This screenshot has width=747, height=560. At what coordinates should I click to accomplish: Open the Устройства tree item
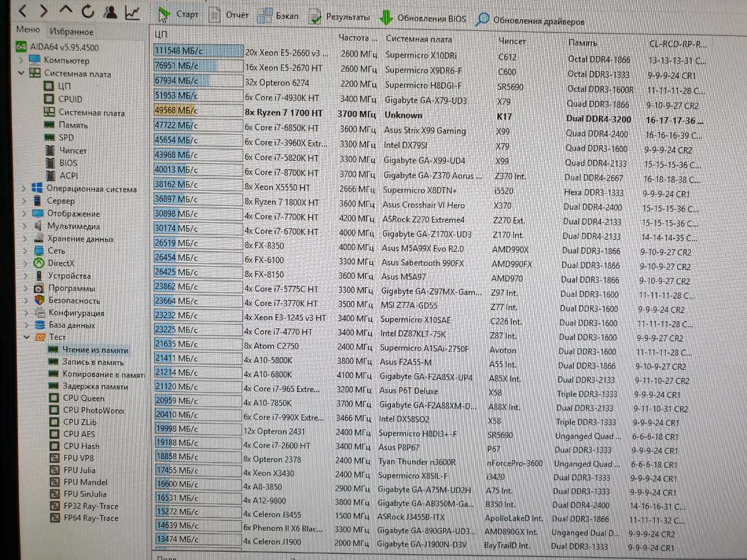(x=62, y=275)
